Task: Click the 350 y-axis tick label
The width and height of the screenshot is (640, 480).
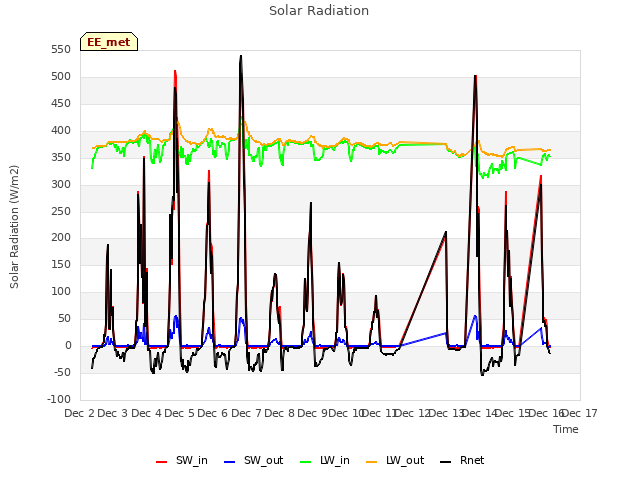Action: coord(61,158)
